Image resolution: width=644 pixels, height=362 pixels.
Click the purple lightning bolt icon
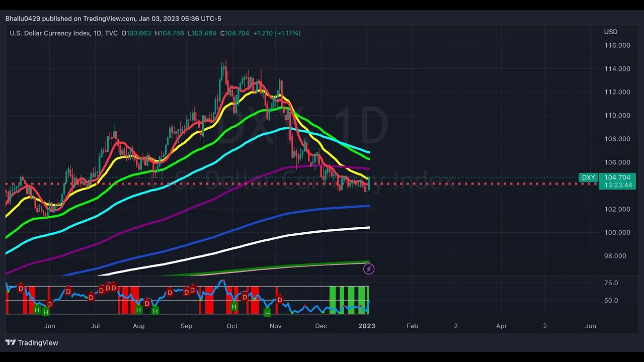pyautogui.click(x=369, y=269)
